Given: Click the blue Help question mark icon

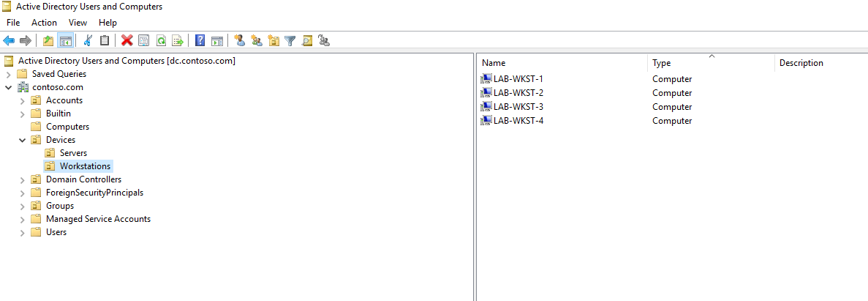Looking at the screenshot, I should 200,40.
